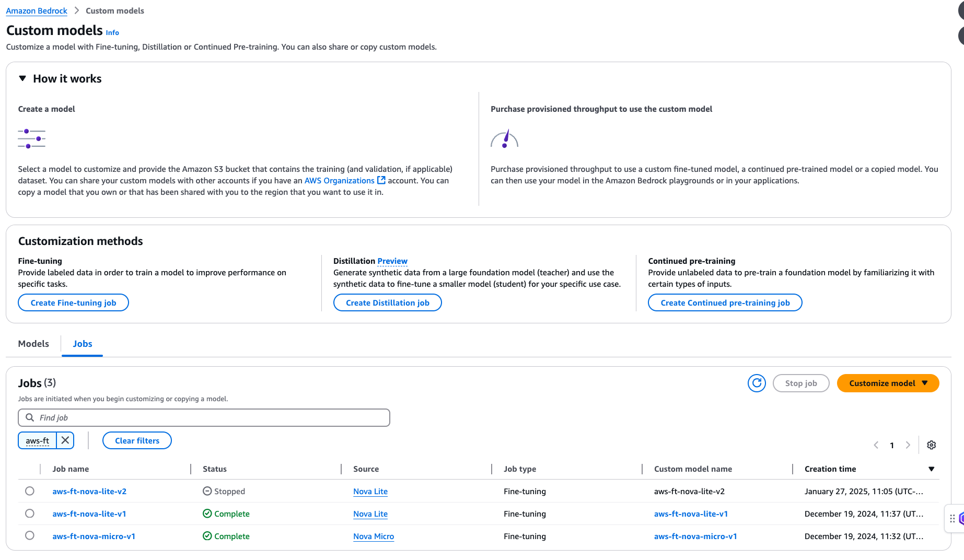964x560 pixels.
Task: Click Create Fine-tuning job button
Action: tap(73, 303)
